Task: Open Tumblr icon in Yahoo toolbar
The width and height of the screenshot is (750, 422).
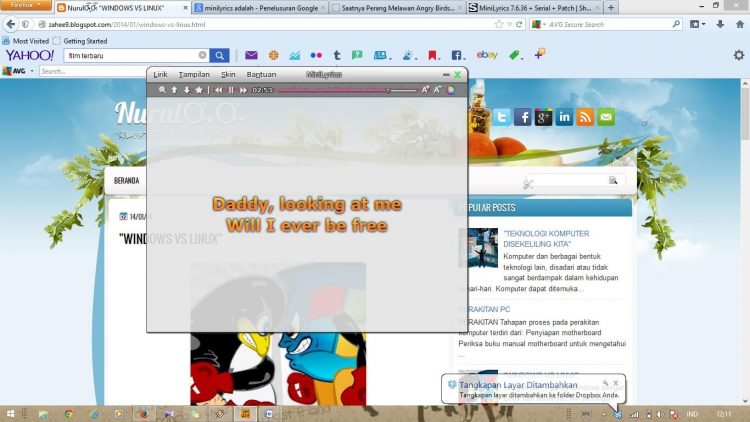Action: click(337, 56)
